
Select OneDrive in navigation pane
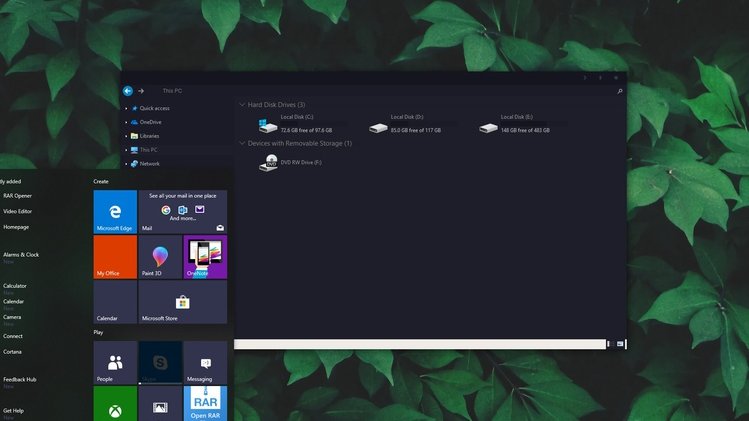[x=146, y=122]
